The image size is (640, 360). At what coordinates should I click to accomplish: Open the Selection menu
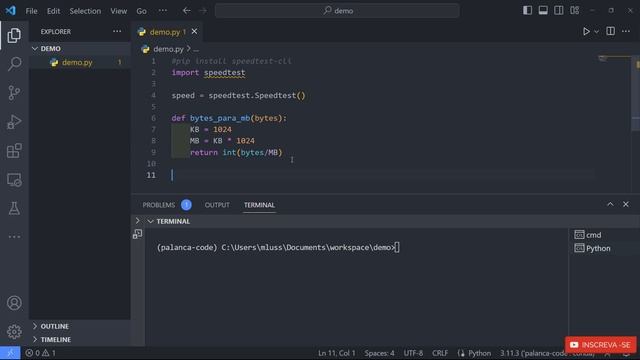click(85, 11)
